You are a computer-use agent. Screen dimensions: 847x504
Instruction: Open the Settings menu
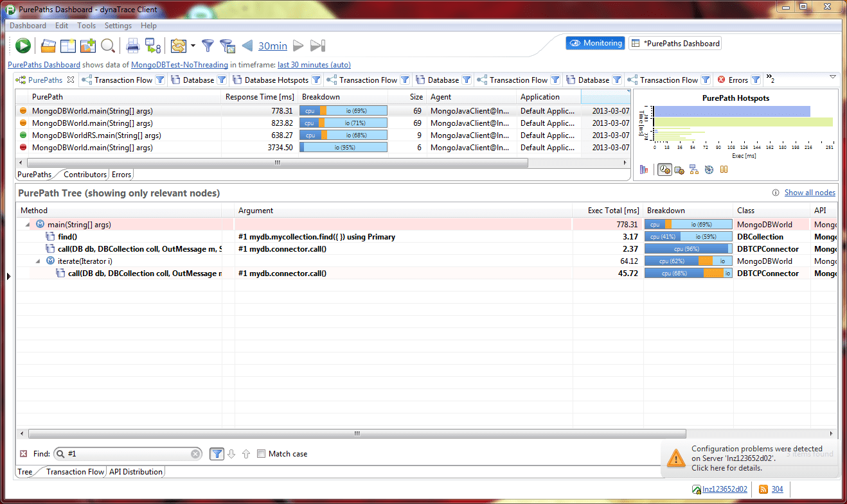118,26
